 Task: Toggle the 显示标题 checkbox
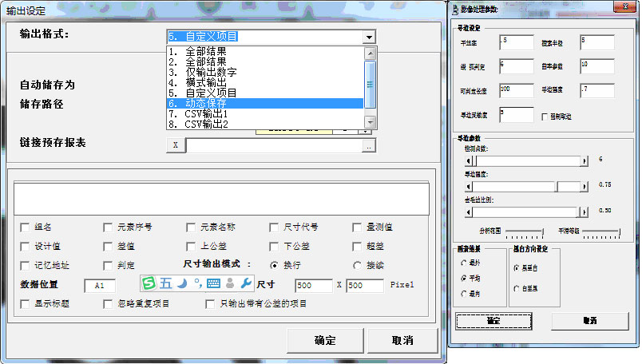click(x=26, y=304)
